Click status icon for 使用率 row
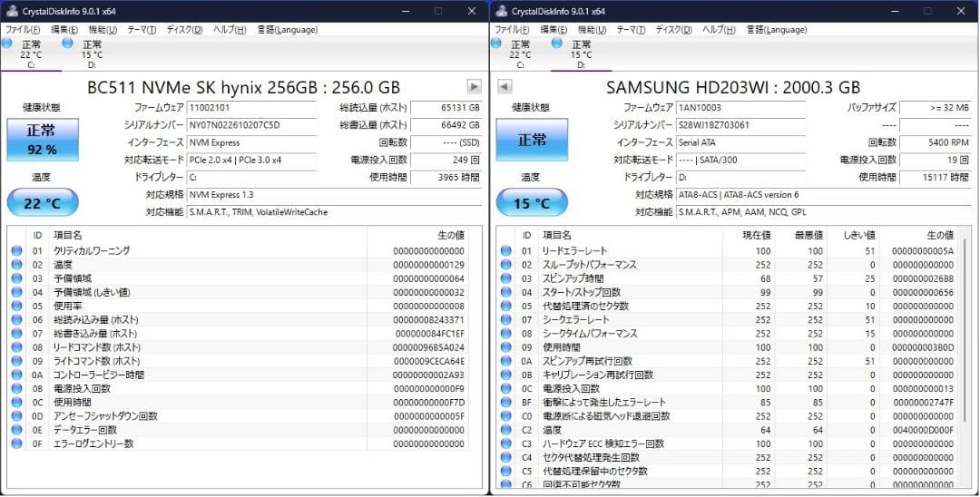The width and height of the screenshot is (980, 497). coord(16,306)
